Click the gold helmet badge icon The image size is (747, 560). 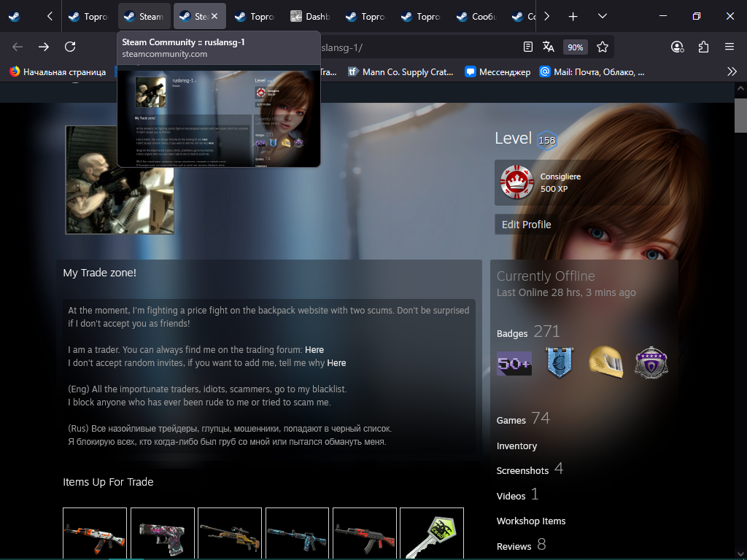tap(605, 362)
